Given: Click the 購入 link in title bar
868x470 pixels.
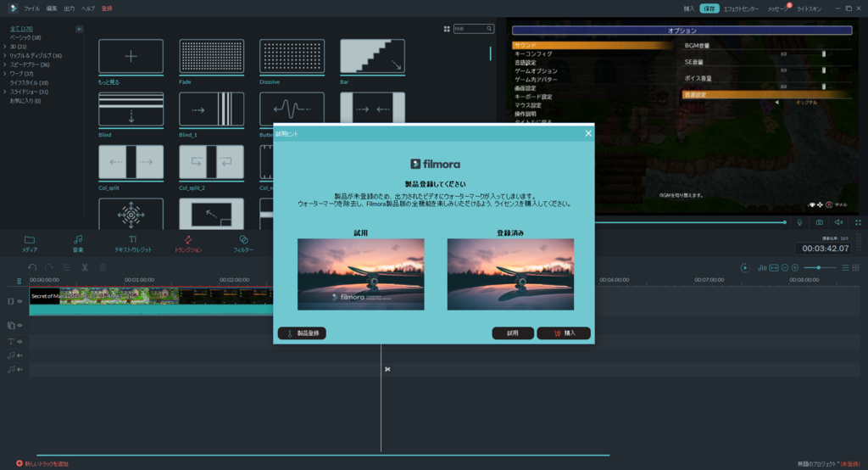Looking at the screenshot, I should pyautogui.click(x=688, y=8).
